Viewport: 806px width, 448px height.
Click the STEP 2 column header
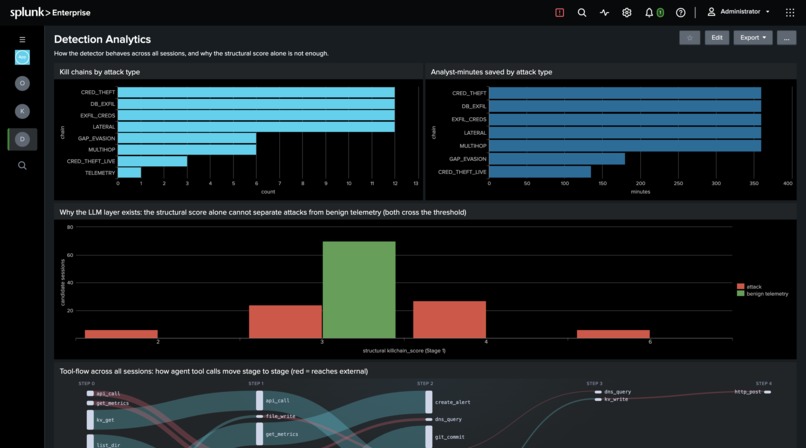coord(425,383)
